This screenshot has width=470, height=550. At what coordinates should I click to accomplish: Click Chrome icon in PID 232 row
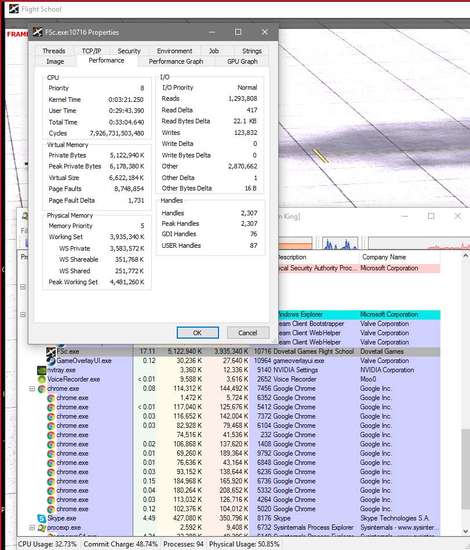(x=51, y=435)
